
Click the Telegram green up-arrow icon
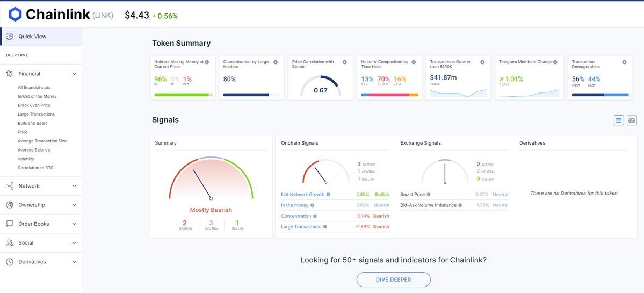point(502,80)
